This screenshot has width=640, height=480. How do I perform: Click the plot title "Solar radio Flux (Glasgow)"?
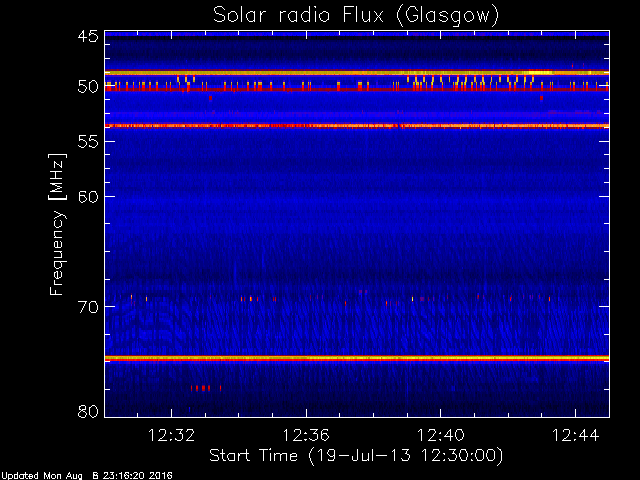(356, 16)
